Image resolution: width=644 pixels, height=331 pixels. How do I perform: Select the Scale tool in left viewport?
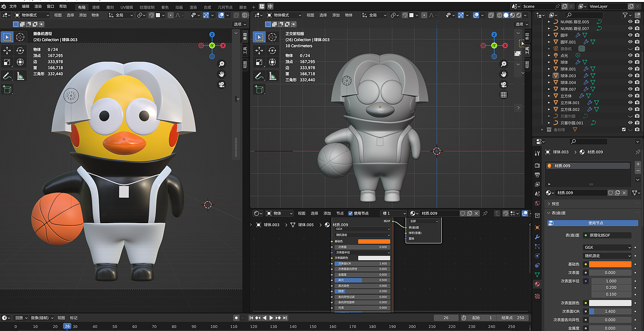pos(7,62)
